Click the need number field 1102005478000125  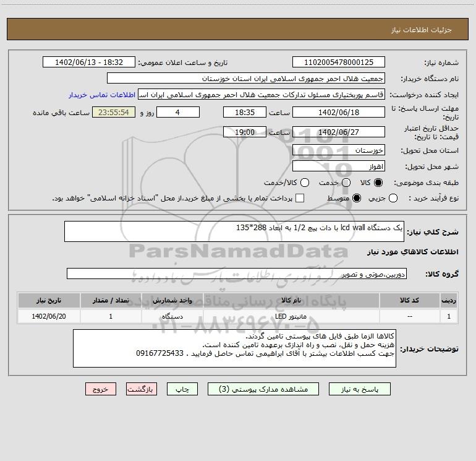pos(339,62)
